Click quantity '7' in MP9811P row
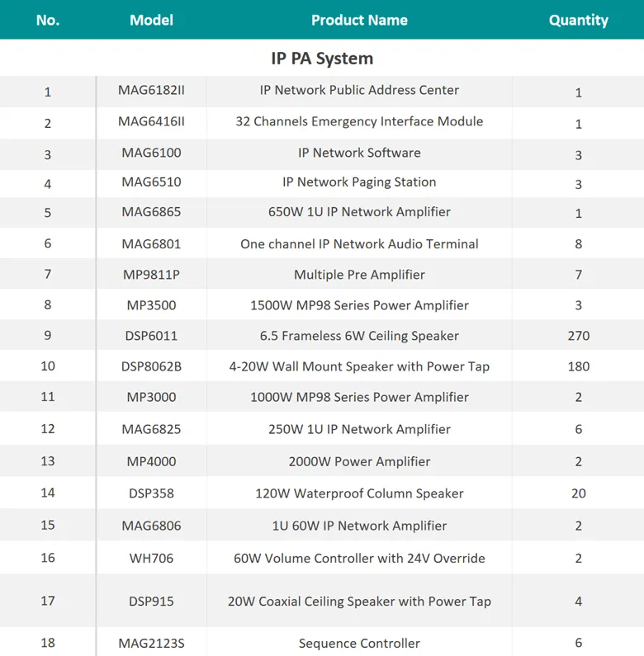644x656 pixels. [x=578, y=275]
